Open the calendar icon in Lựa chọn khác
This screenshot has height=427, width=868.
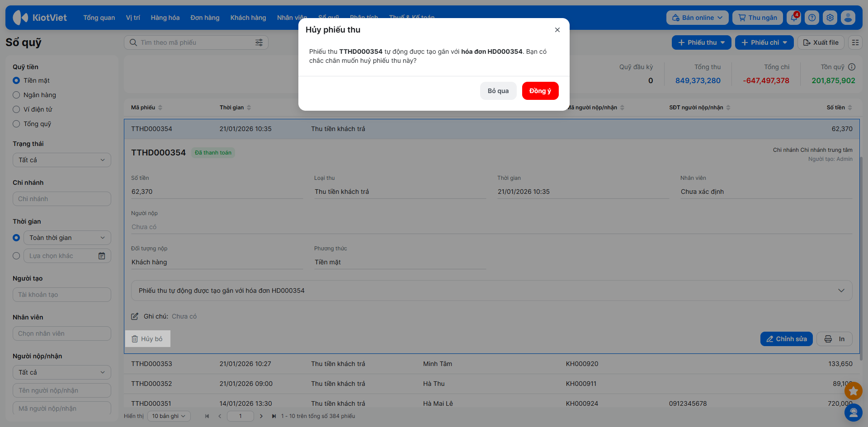click(102, 256)
